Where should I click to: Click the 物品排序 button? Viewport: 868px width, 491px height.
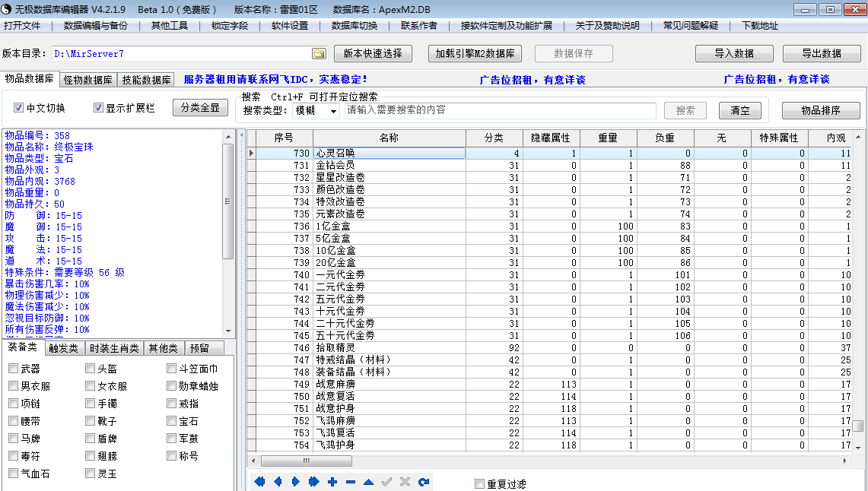821,110
